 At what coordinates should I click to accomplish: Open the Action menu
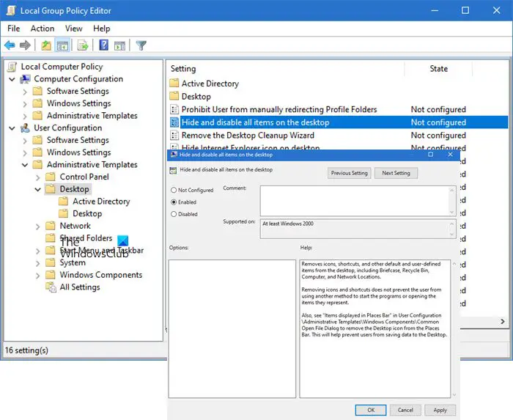[42, 29]
